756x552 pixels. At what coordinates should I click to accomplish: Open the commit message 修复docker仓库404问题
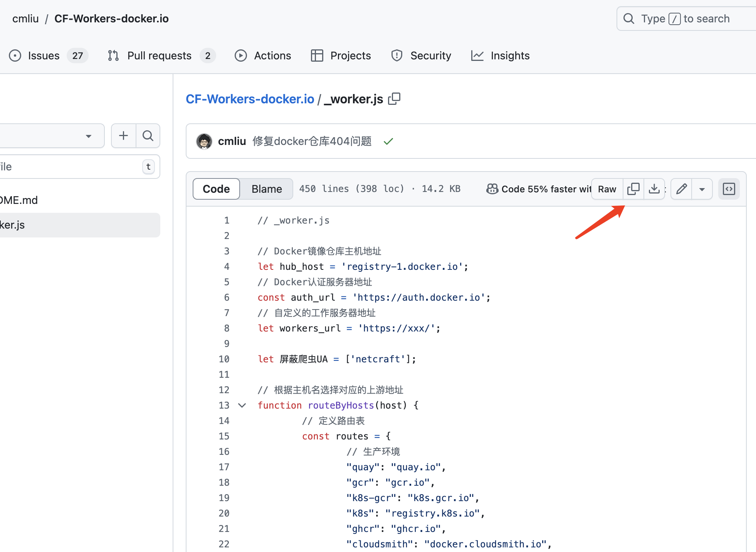312,141
